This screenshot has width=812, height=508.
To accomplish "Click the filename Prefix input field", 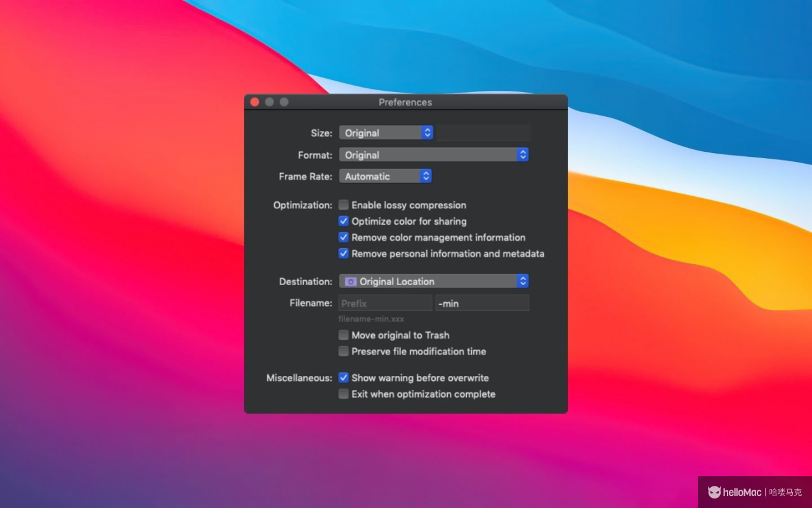I will pyautogui.click(x=385, y=304).
